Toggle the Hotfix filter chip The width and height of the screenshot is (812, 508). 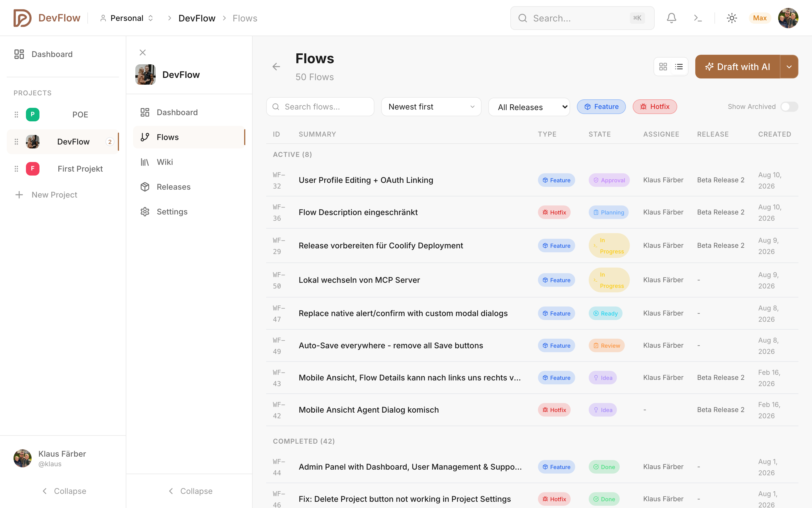tap(655, 106)
